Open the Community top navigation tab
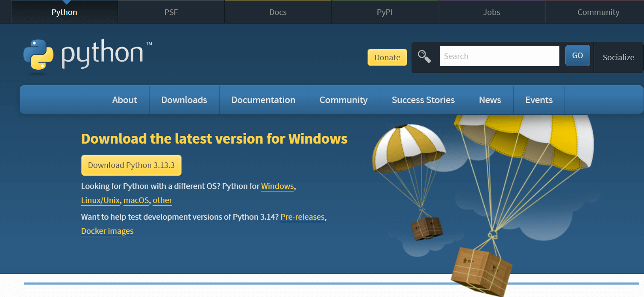This screenshot has width=644, height=297. (x=598, y=12)
